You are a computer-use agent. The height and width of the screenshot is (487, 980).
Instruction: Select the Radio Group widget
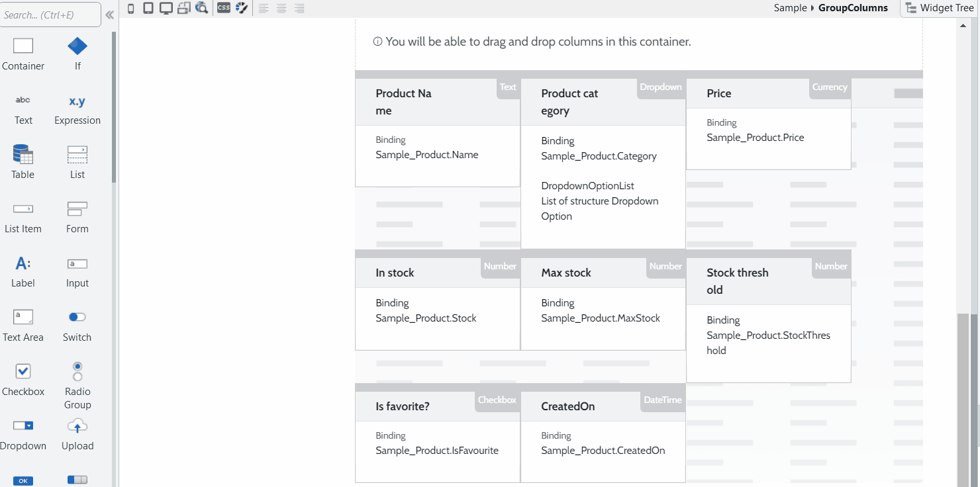click(77, 372)
